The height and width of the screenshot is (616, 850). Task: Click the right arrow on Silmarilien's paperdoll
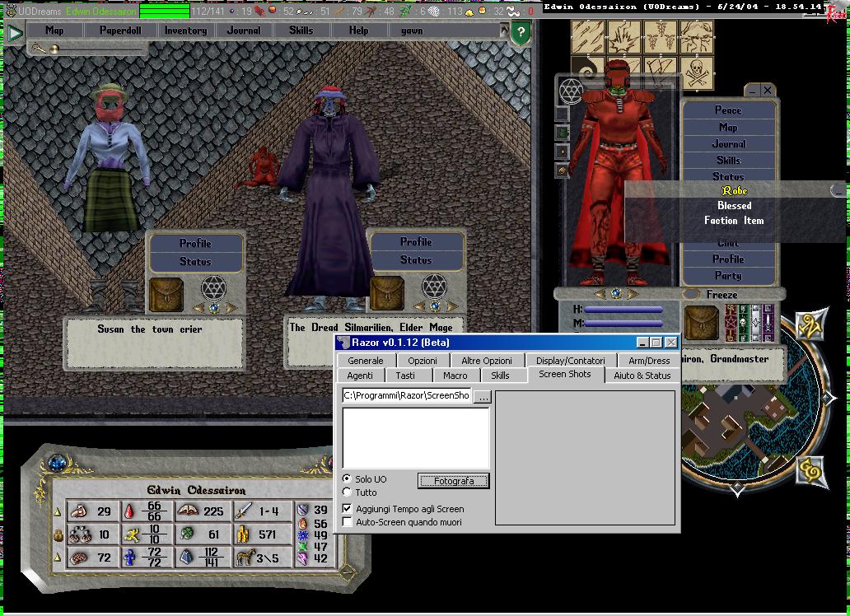pyautogui.click(x=452, y=307)
